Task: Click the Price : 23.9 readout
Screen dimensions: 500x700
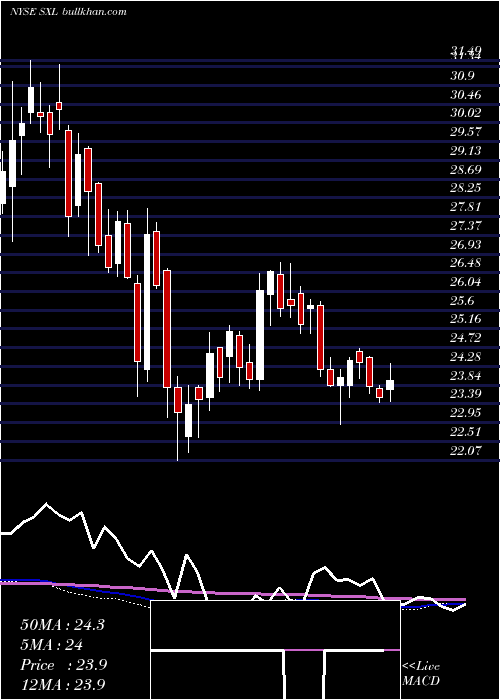Action: click(63, 665)
